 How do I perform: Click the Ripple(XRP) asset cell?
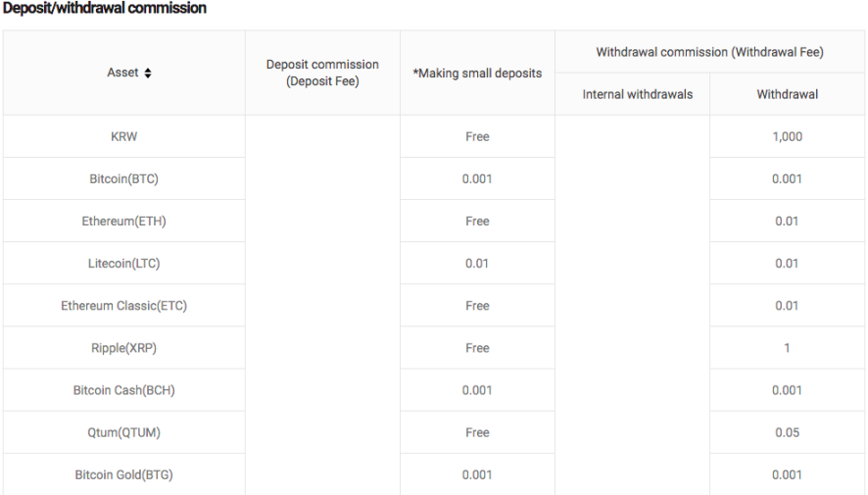(124, 348)
